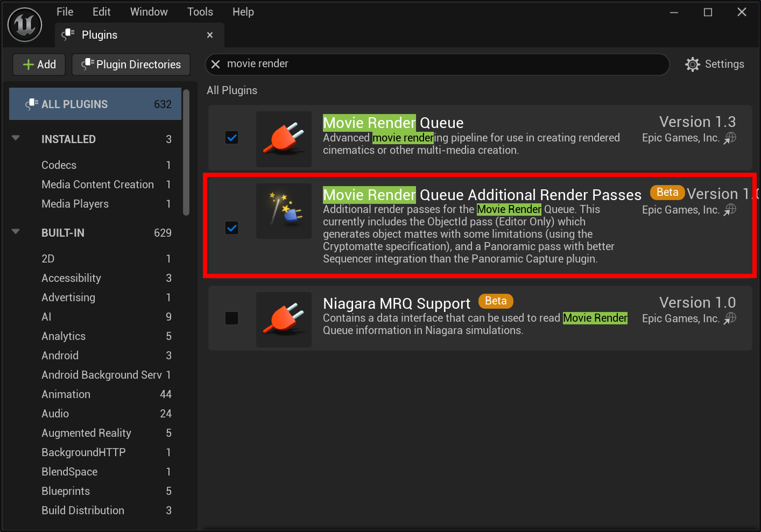Open Epic Games link icon for Niagara MRQ Support
The image size is (761, 532).
730,318
